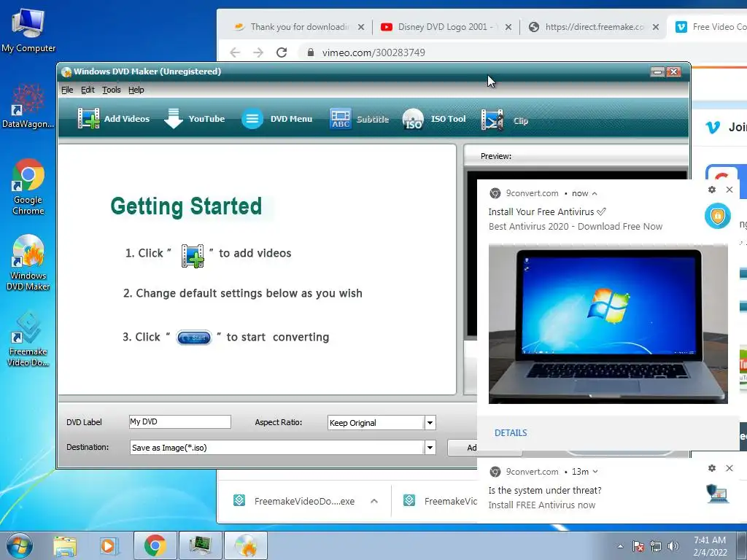Click the Windows DVD Maker taskbar icon
The image size is (747, 560).
click(x=245, y=545)
